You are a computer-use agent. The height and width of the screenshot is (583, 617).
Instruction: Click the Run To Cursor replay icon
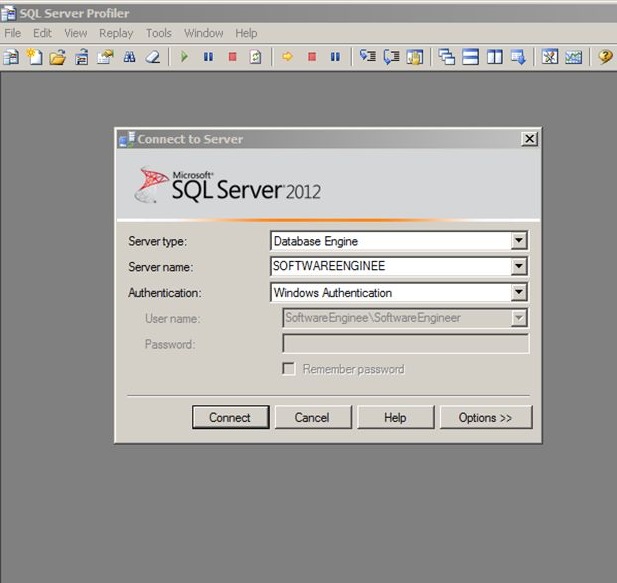click(x=391, y=57)
